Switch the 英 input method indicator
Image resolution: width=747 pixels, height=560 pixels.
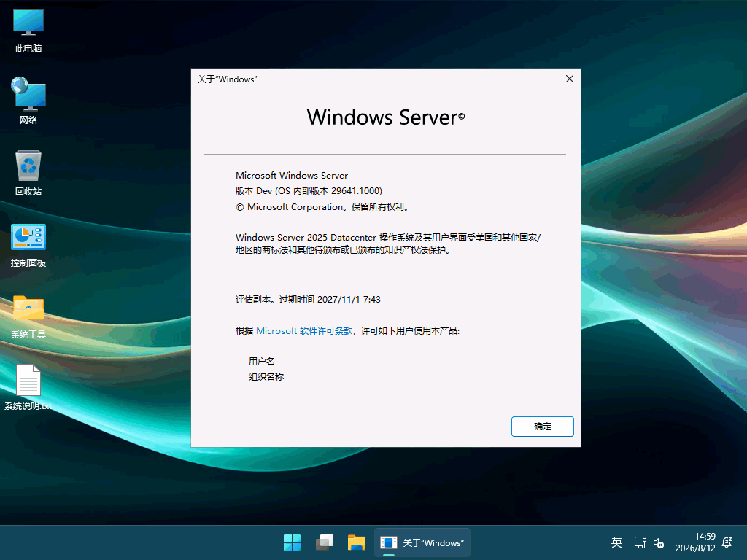[616, 542]
